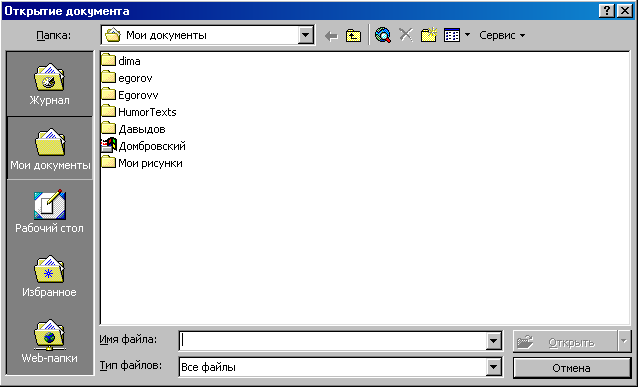Select the HumorTexts folder icon
Image resolution: width=639 pixels, height=387 pixels.
pyautogui.click(x=108, y=112)
